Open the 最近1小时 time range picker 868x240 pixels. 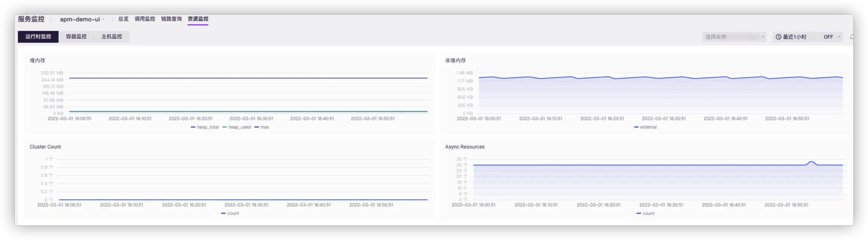pyautogui.click(x=794, y=37)
